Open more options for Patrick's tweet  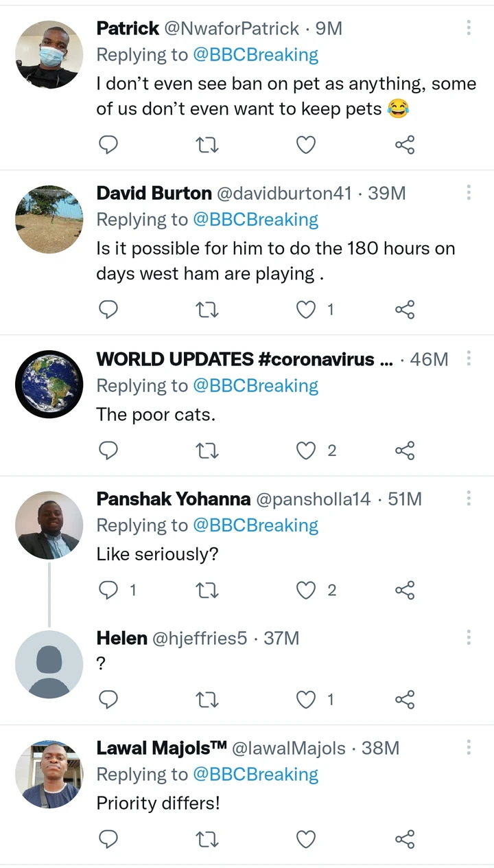tap(469, 28)
